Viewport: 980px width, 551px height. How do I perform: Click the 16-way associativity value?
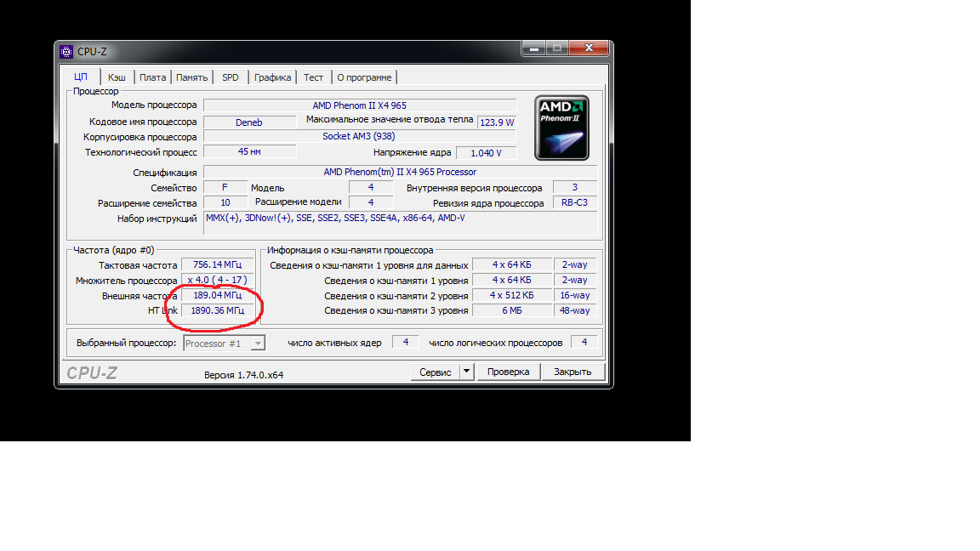click(x=575, y=296)
